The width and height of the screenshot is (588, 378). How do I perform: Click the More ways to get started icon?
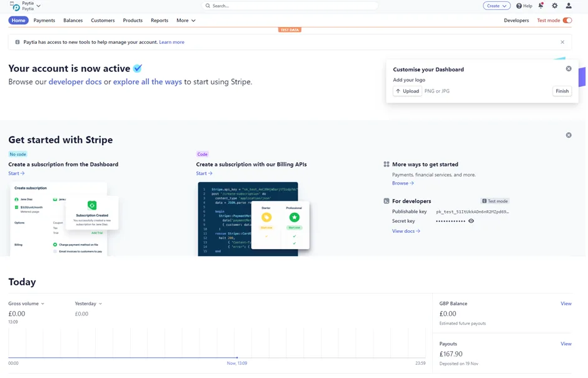coord(386,164)
